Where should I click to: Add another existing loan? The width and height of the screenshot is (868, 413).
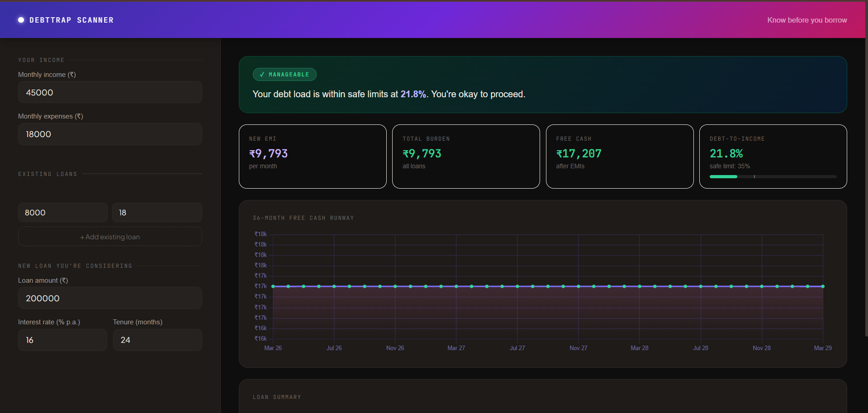coord(110,237)
